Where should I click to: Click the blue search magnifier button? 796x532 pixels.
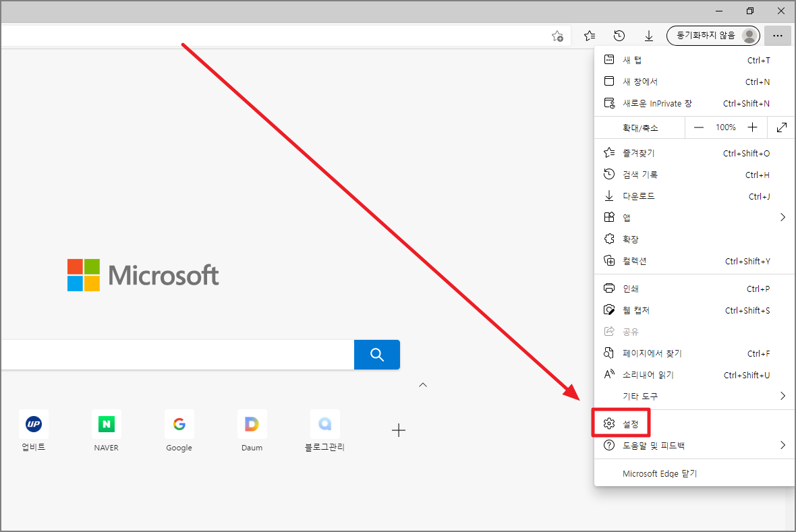pos(376,354)
